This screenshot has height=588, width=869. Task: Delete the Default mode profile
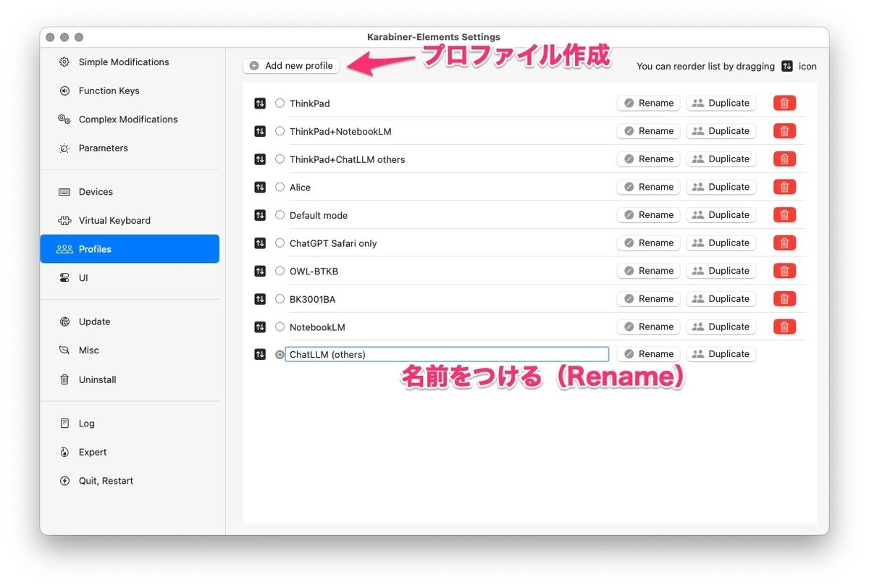click(x=784, y=215)
